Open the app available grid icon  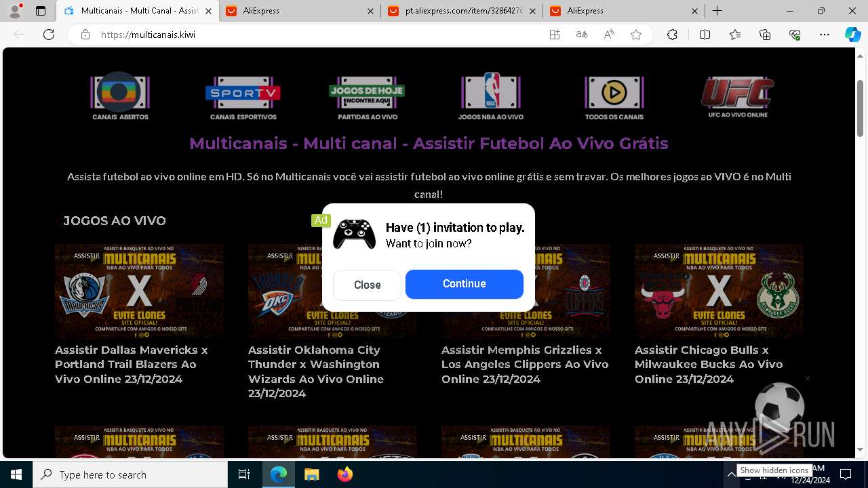tap(555, 35)
